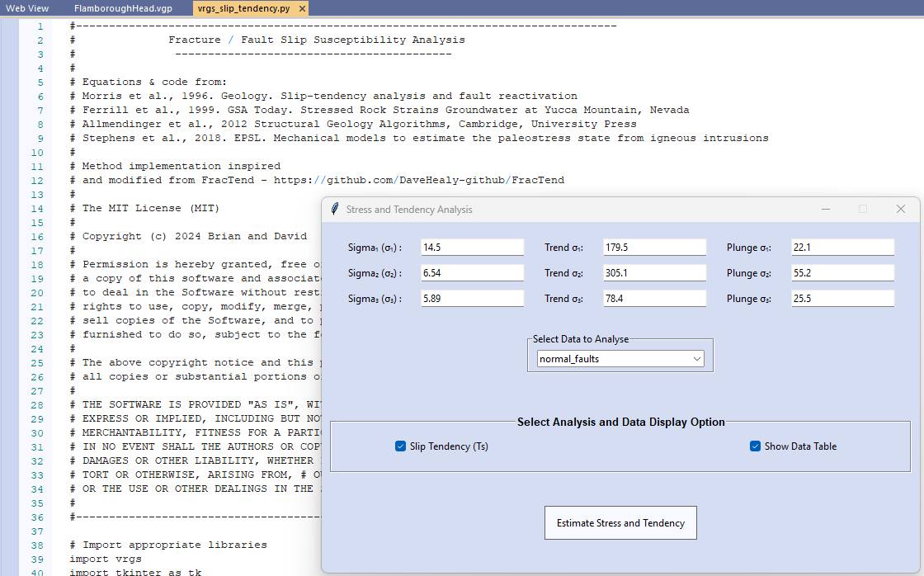
Task: Click line number 1 in the gutter
Action: point(40,26)
